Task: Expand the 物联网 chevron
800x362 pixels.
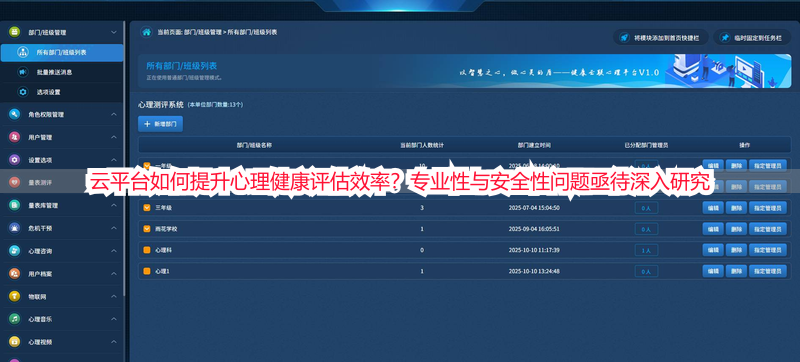Action: (x=114, y=296)
